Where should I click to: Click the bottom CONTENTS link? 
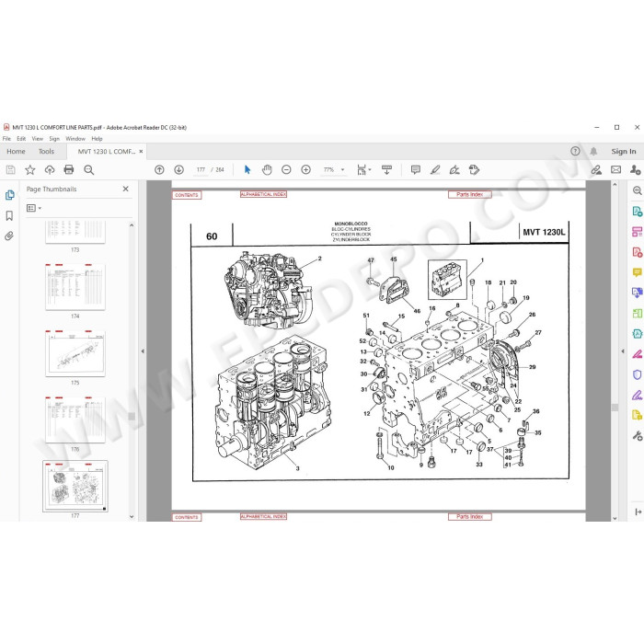click(x=187, y=517)
